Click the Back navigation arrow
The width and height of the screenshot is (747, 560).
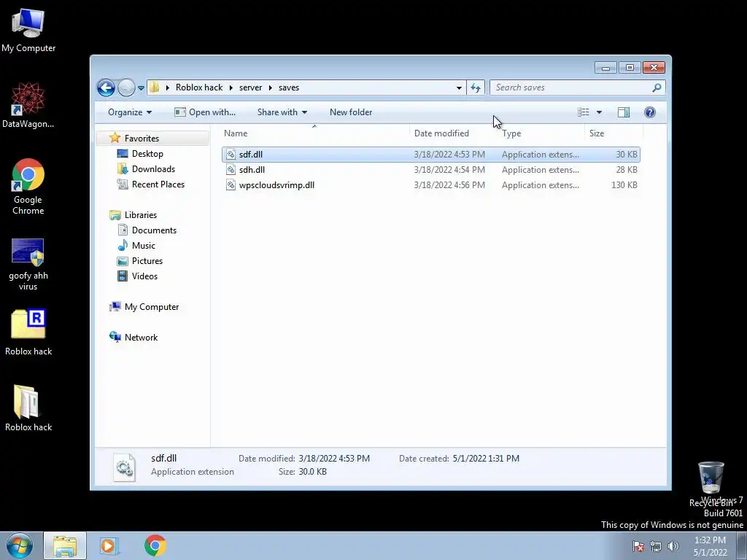tap(106, 87)
